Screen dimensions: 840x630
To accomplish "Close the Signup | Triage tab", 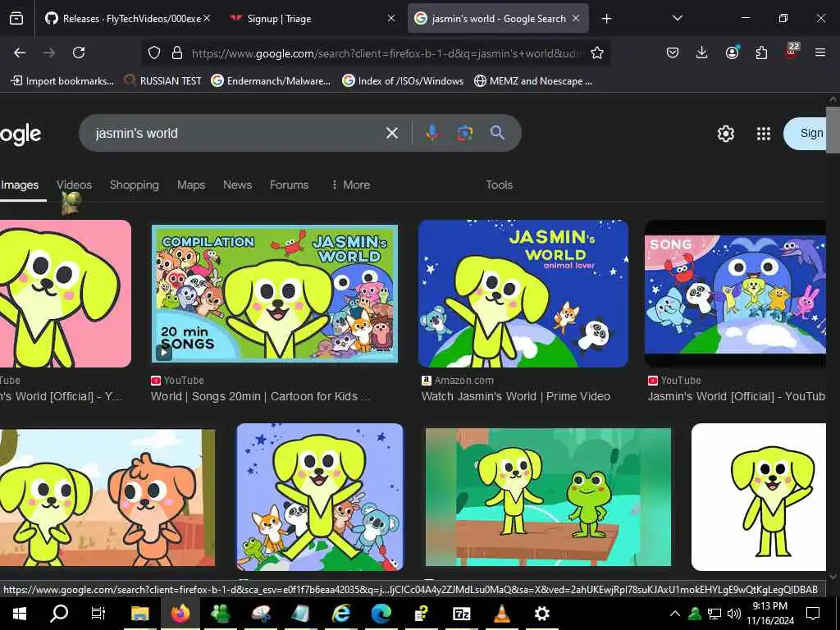I will (x=391, y=19).
